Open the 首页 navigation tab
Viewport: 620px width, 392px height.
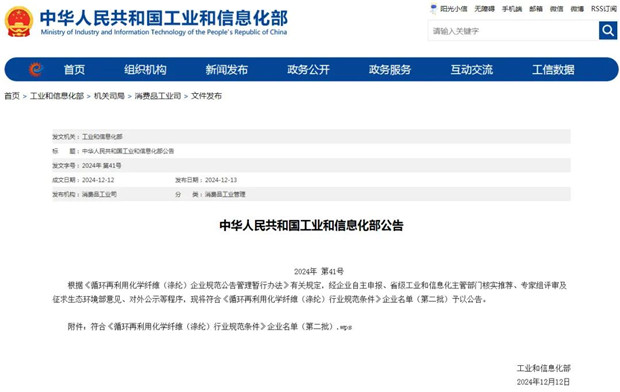tap(74, 70)
